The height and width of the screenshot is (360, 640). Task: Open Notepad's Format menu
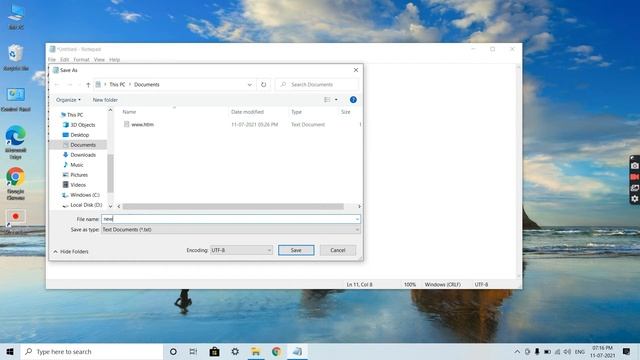[x=81, y=60]
